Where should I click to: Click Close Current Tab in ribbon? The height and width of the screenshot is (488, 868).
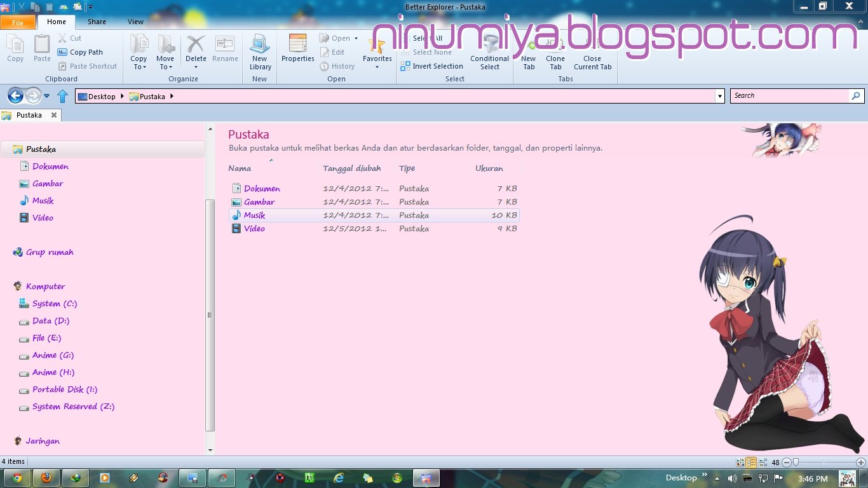pos(592,52)
